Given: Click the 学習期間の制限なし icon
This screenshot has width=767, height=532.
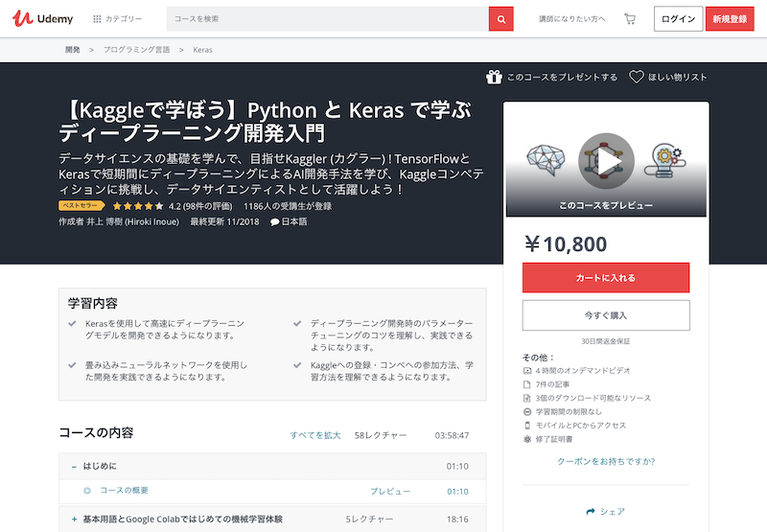Looking at the screenshot, I should 526,412.
